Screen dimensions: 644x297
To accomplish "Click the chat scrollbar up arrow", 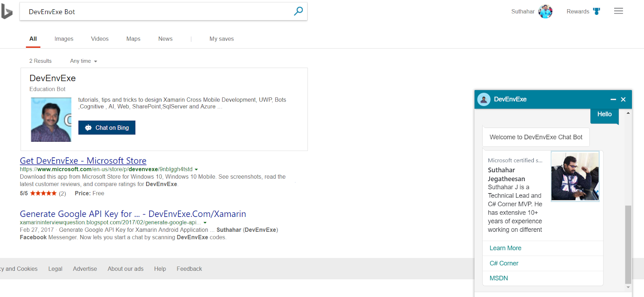I will [628, 113].
